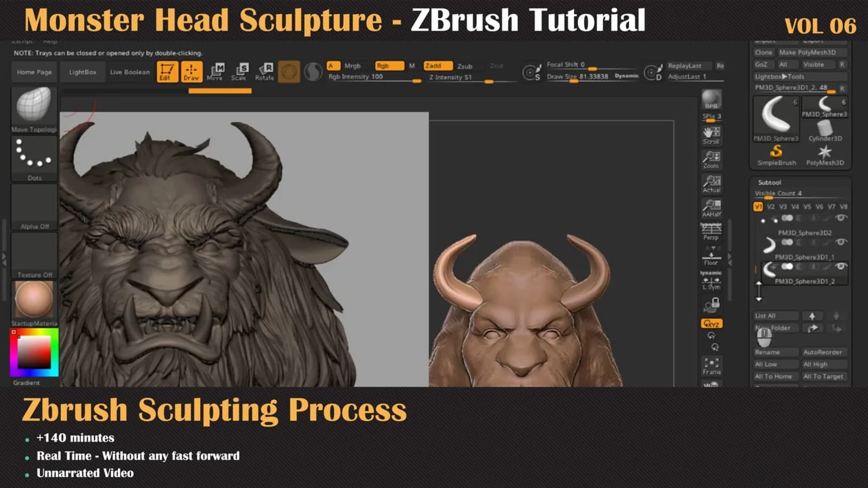Click the AutoReorder button
The image size is (868, 488).
[x=824, y=352]
